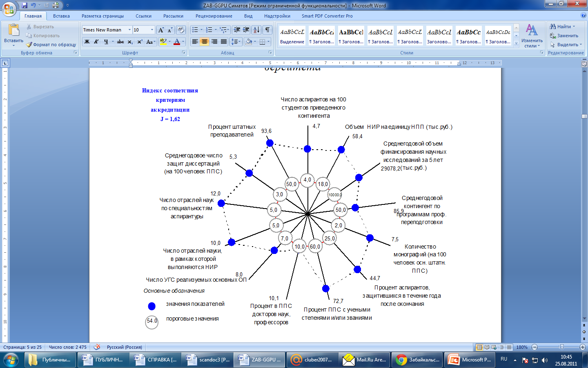Open font color red A swatch

point(177,42)
